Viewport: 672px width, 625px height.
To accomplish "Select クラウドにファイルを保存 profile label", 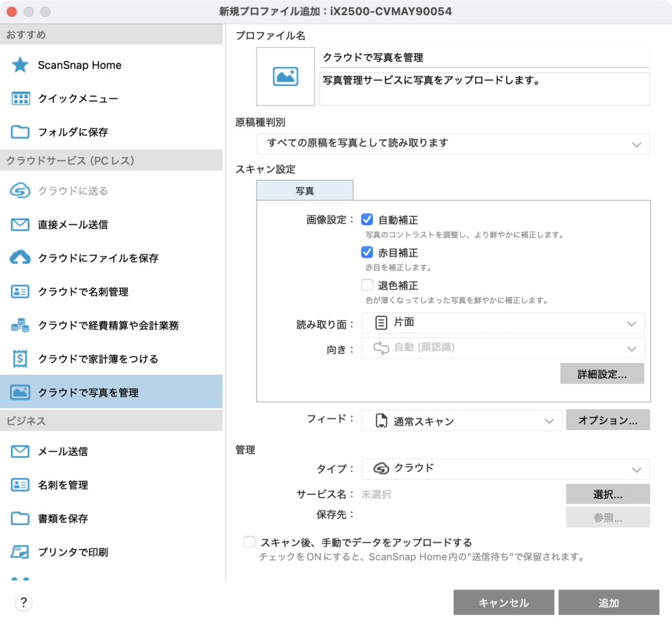I will click(x=98, y=257).
